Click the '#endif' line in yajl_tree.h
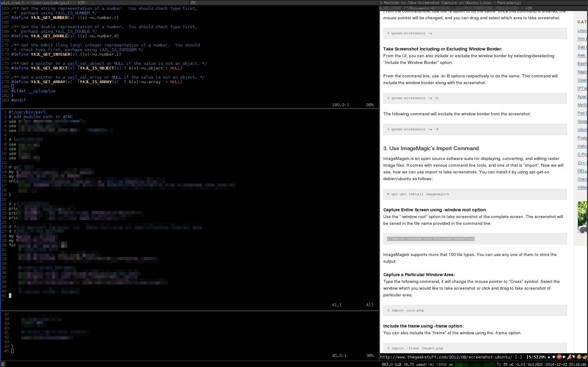 [x=18, y=100]
